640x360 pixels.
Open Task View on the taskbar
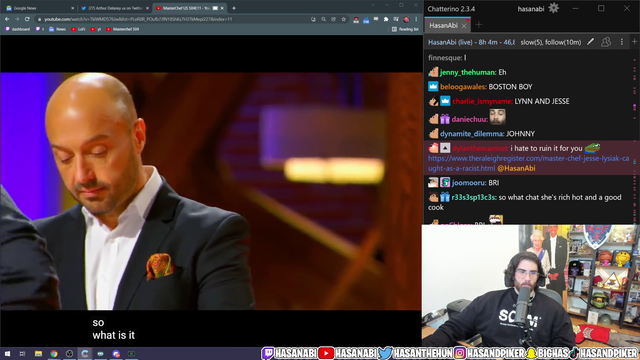point(22,353)
